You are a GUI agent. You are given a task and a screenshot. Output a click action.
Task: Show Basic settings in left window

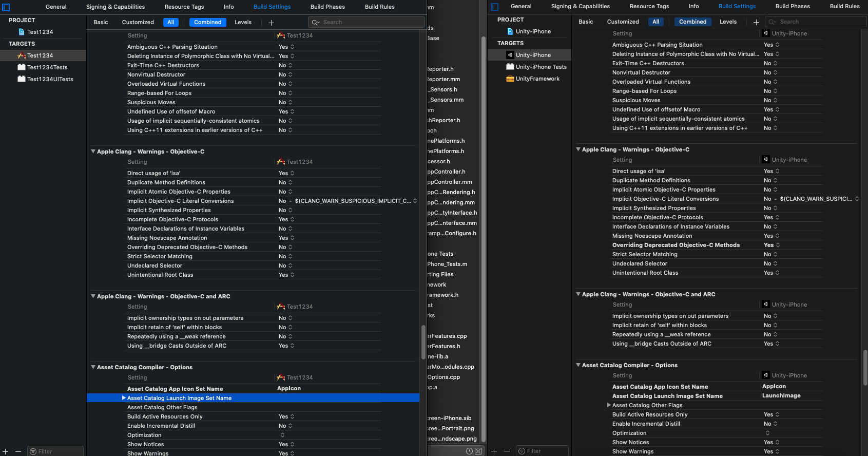pos(101,23)
